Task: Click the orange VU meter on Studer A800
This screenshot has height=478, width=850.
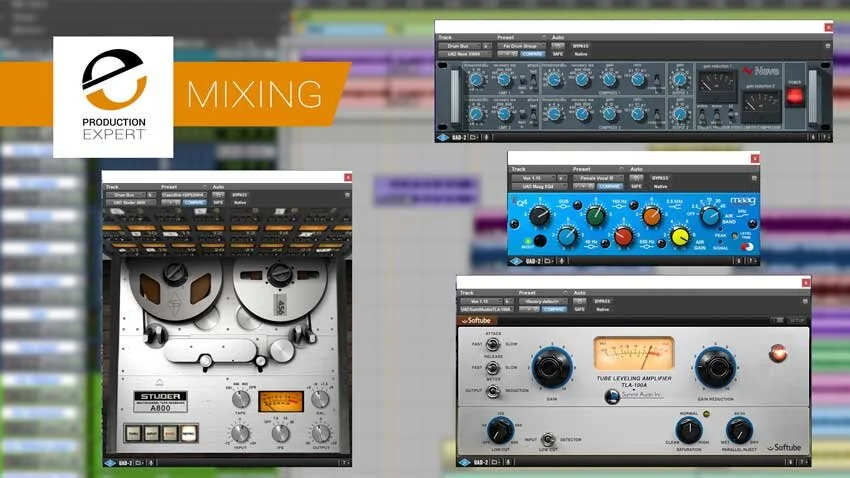Action: point(281,402)
